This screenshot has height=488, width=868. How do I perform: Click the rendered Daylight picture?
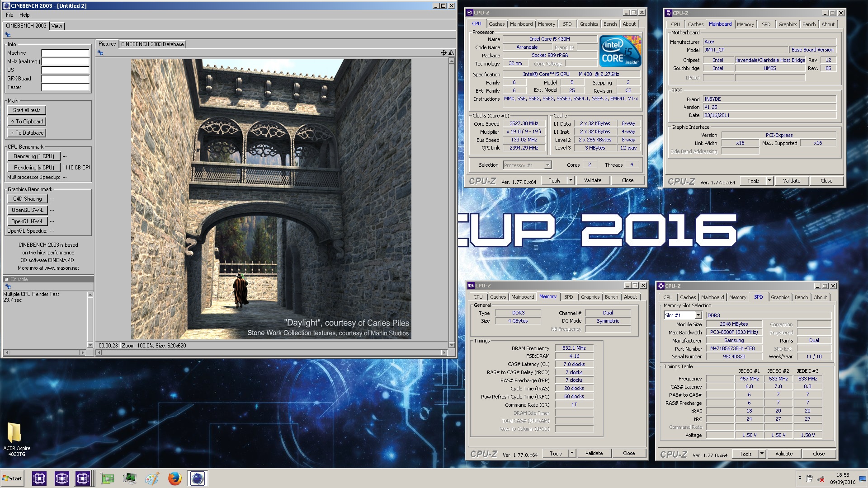pos(271,199)
